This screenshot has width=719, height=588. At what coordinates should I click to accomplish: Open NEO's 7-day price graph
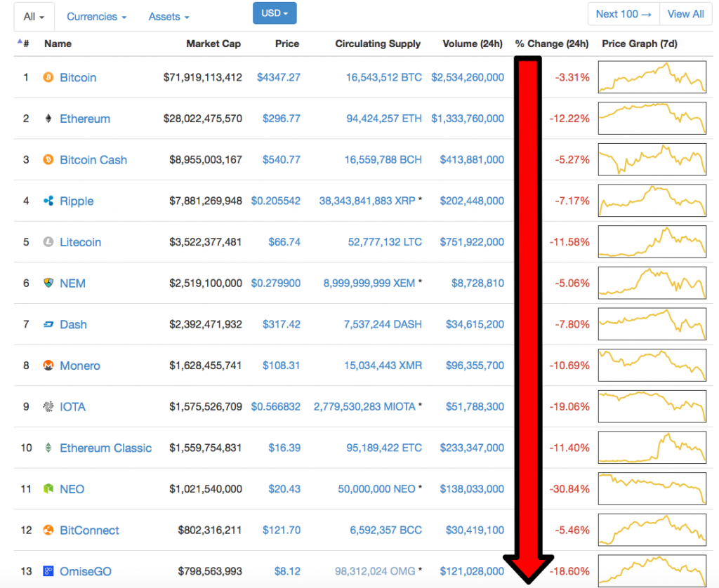[x=652, y=488]
